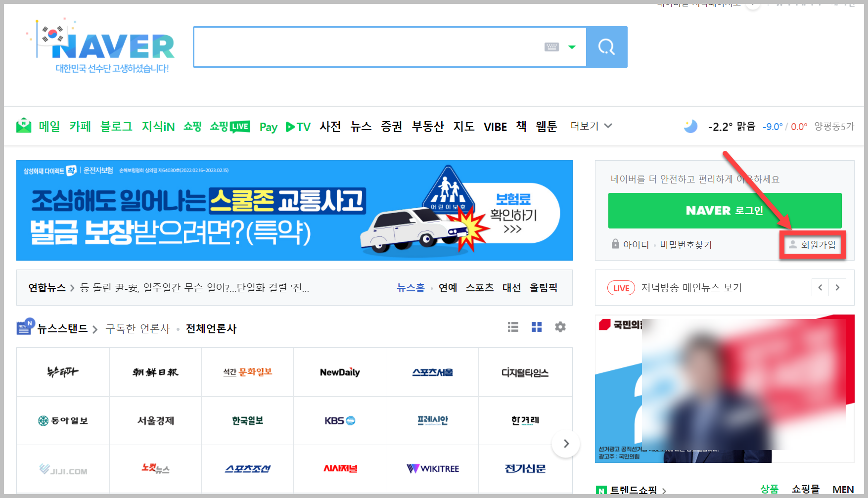This screenshot has height=498, width=868.
Task: Open WIKITREE press logo
Action: (x=433, y=469)
